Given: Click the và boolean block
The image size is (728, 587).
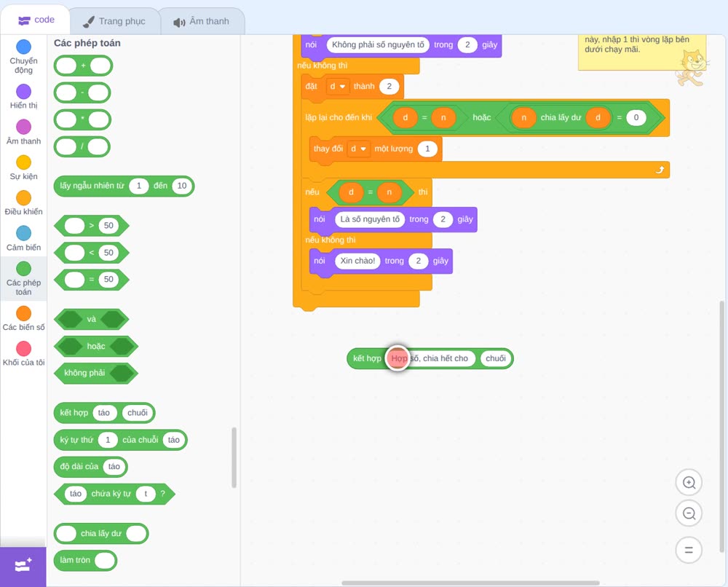Looking at the screenshot, I should click(x=92, y=320).
